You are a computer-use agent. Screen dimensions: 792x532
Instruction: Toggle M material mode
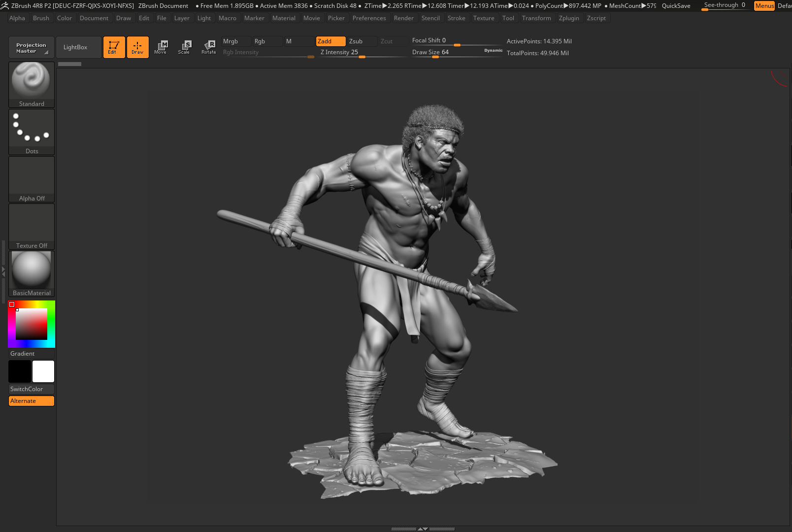point(299,41)
